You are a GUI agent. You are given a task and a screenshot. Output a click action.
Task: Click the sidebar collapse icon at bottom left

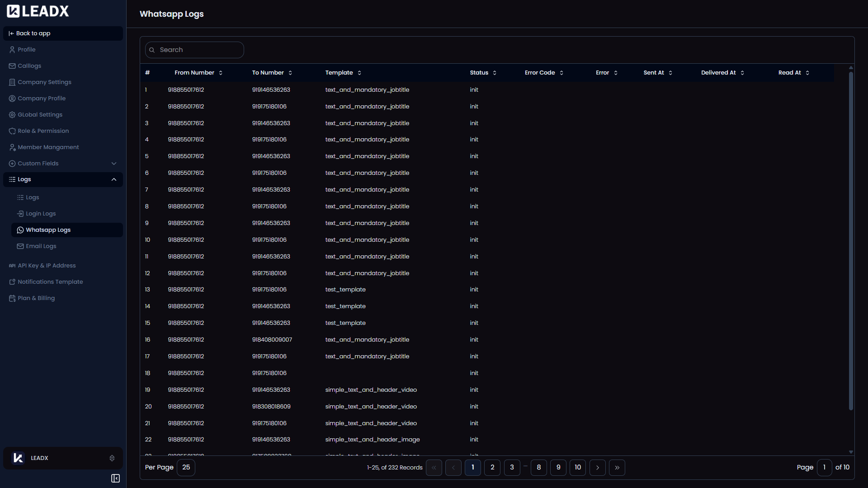[x=115, y=479]
